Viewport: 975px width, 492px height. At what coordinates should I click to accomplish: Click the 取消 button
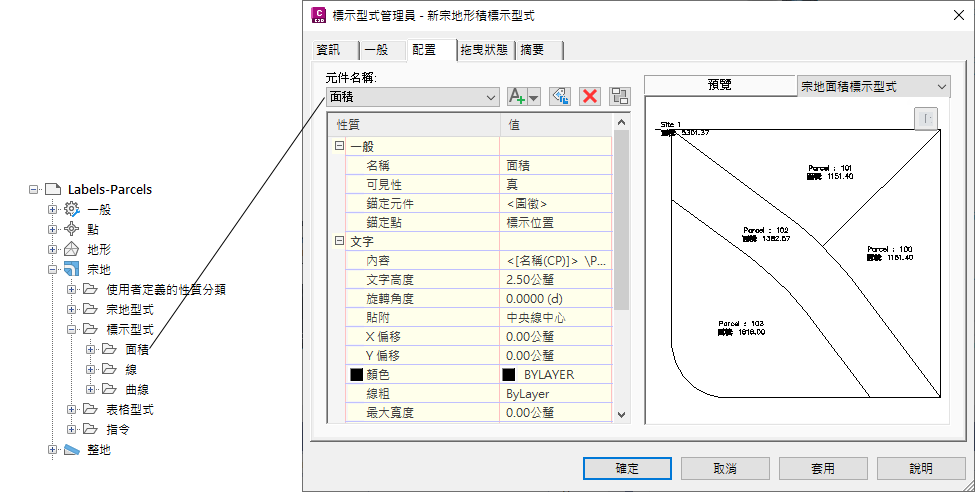click(725, 468)
